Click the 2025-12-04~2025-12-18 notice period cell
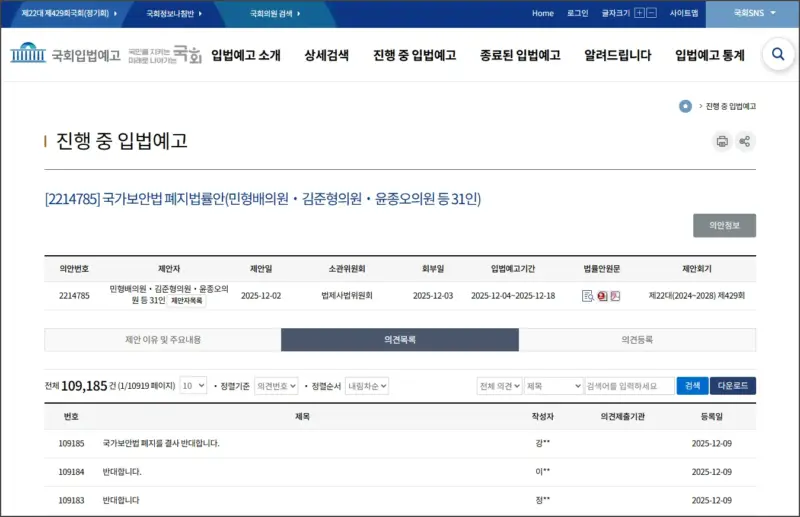Screen dimensions: 800x517 [513, 296]
